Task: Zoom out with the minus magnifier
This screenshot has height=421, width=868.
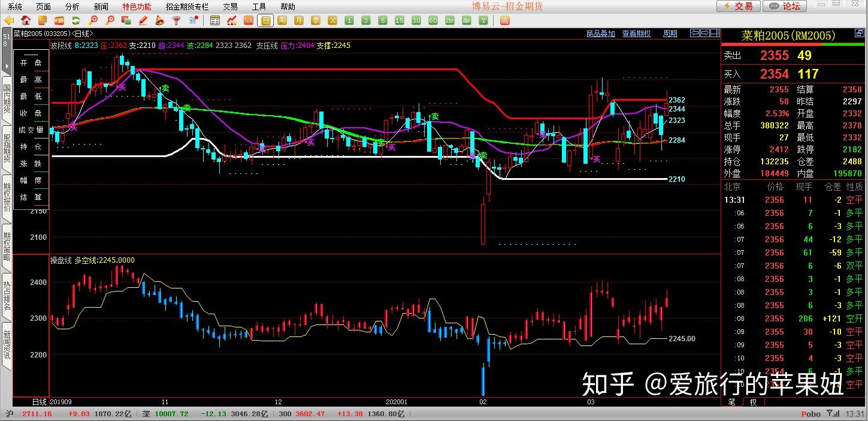Action: (x=110, y=20)
